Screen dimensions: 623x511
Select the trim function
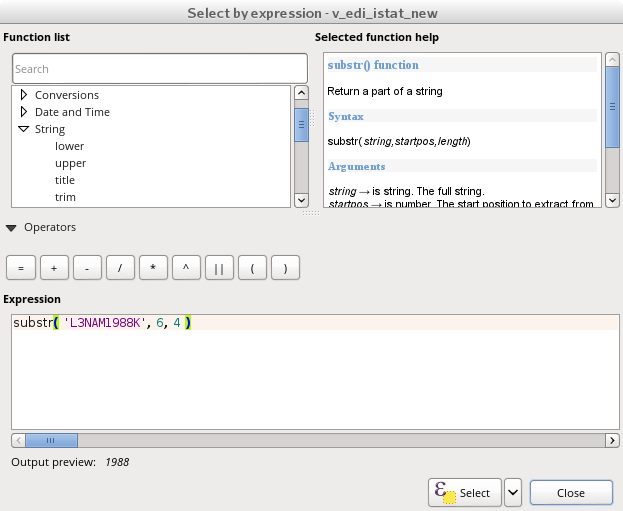(65, 197)
